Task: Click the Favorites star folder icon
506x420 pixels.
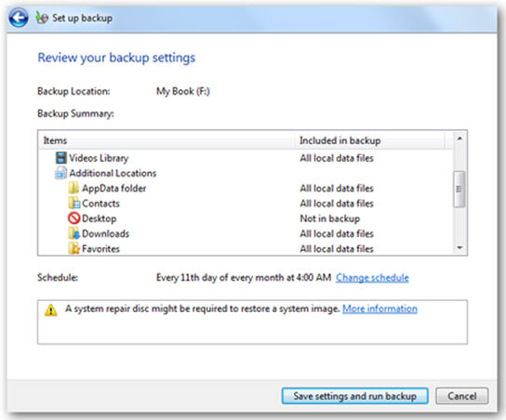Action: [73, 248]
